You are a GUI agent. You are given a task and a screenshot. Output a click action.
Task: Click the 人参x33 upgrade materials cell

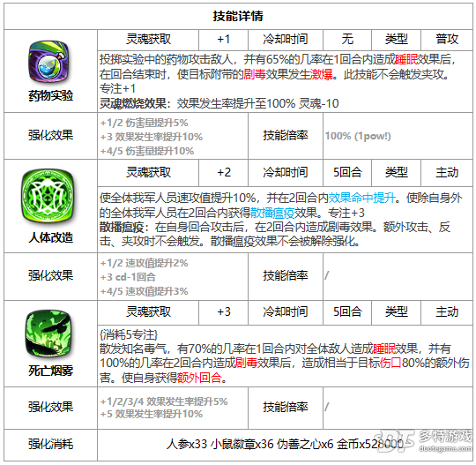coord(285,444)
